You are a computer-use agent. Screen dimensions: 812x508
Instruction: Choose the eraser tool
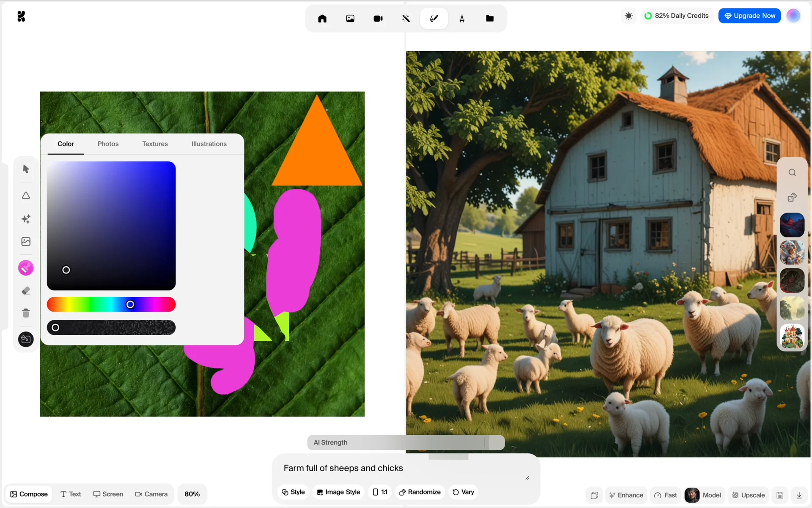pyautogui.click(x=26, y=291)
